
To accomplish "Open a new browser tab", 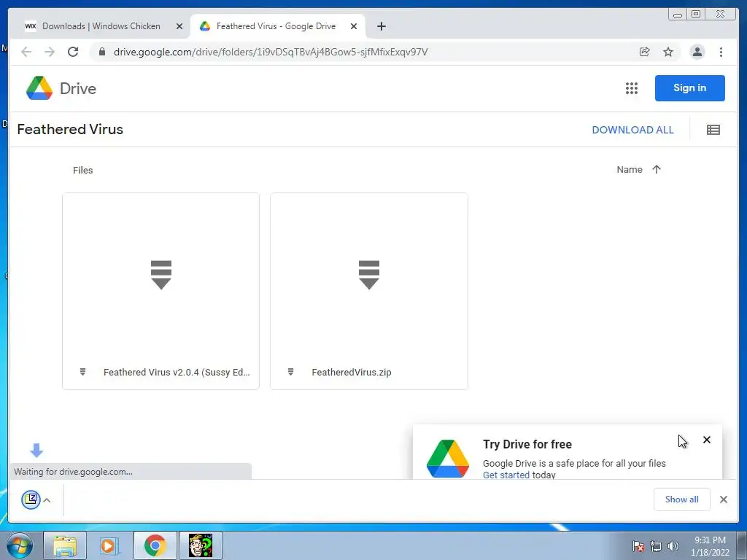I will [x=381, y=26].
